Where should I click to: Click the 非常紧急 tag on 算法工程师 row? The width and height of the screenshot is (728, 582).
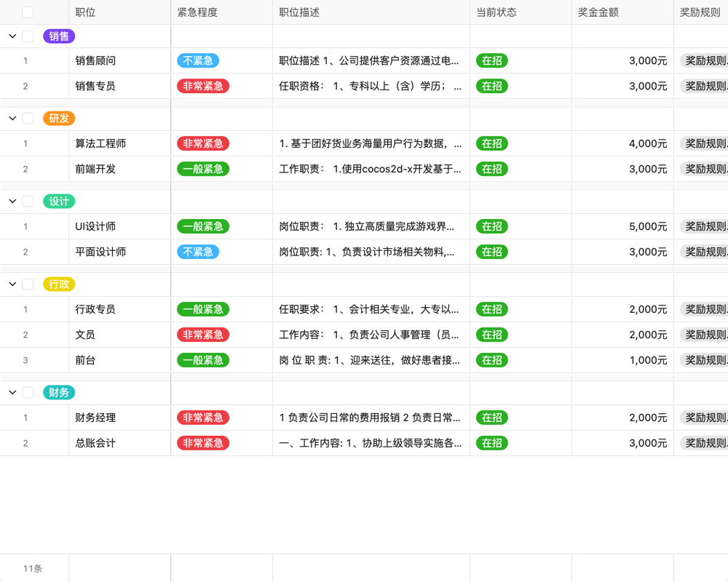(202, 143)
